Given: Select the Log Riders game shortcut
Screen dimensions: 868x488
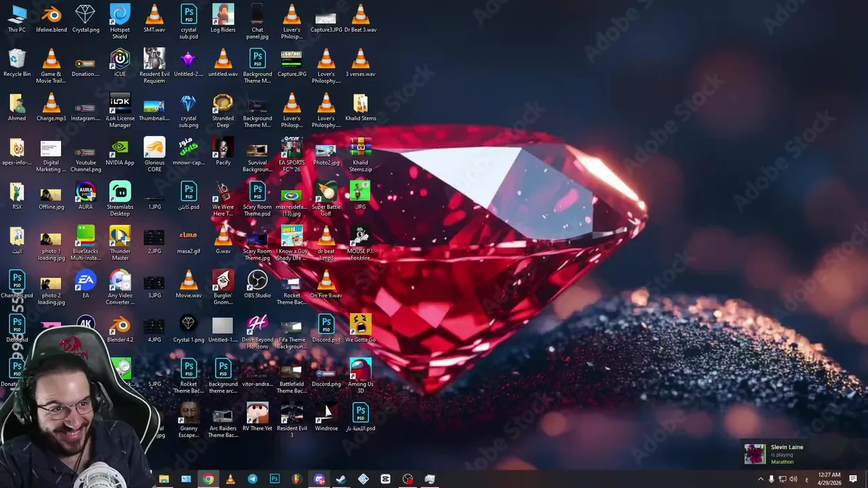Looking at the screenshot, I should point(223,19).
